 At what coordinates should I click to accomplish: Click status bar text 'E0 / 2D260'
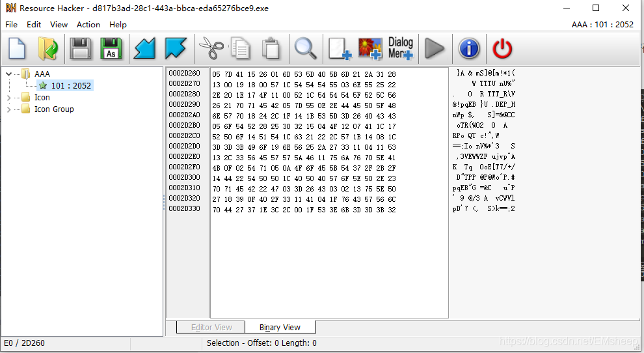24,343
